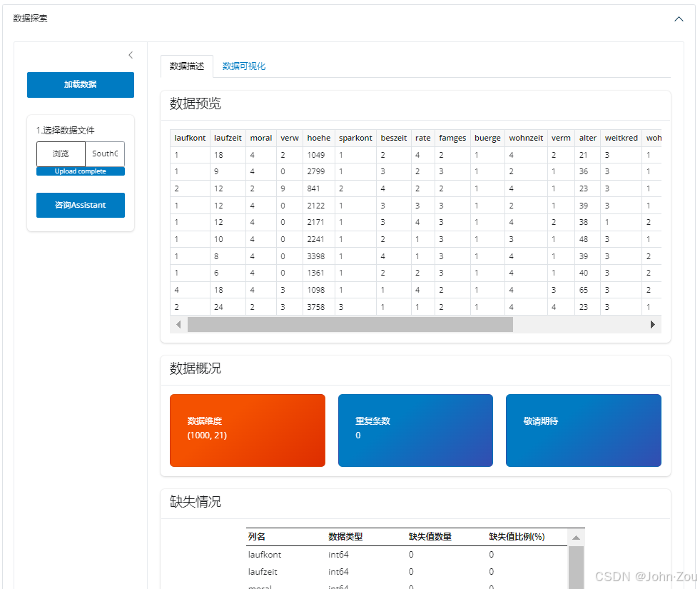The width and height of the screenshot is (700, 589).
Task: Click the laufzeit row in missing-values table
Action: (407, 572)
